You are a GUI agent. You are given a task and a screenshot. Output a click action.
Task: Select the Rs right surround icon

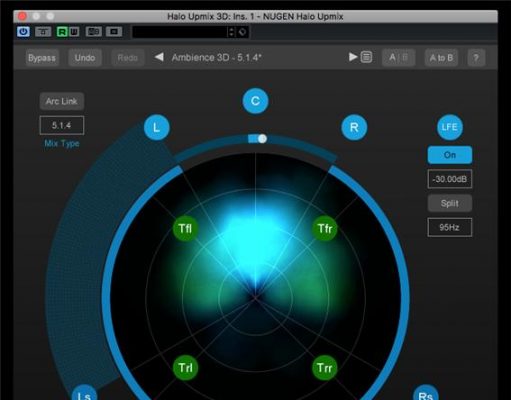click(x=425, y=393)
